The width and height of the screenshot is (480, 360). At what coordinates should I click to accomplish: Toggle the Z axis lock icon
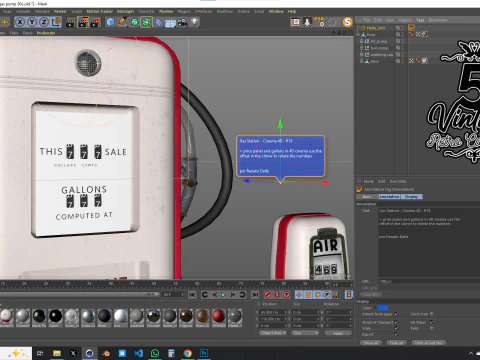[44, 22]
